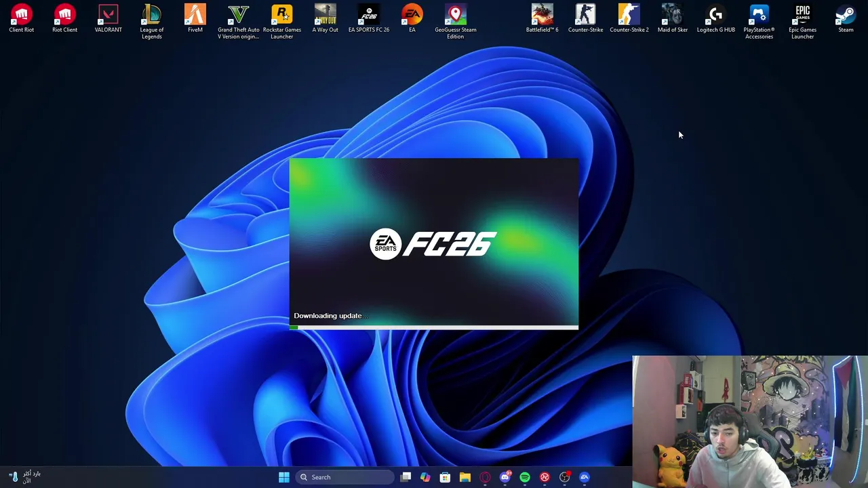This screenshot has width=868, height=488.
Task: Select the Epic Games Launcher desktop icon
Action: pos(803,22)
